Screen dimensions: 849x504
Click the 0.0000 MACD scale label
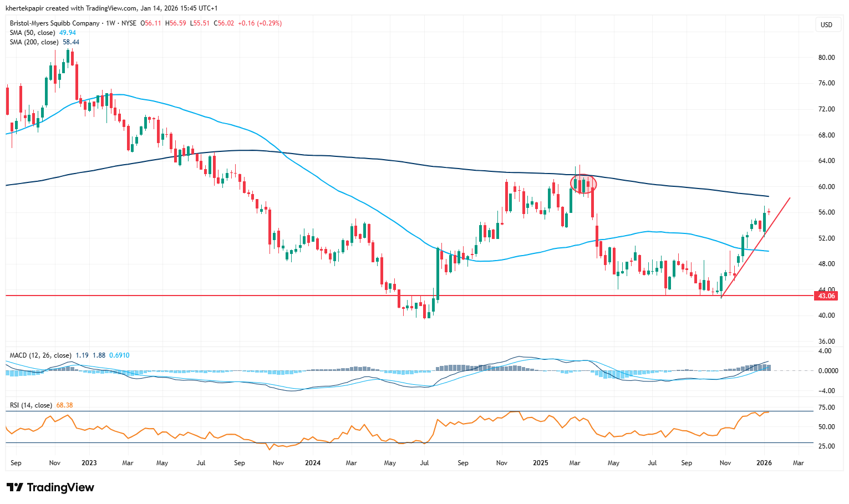click(x=826, y=371)
